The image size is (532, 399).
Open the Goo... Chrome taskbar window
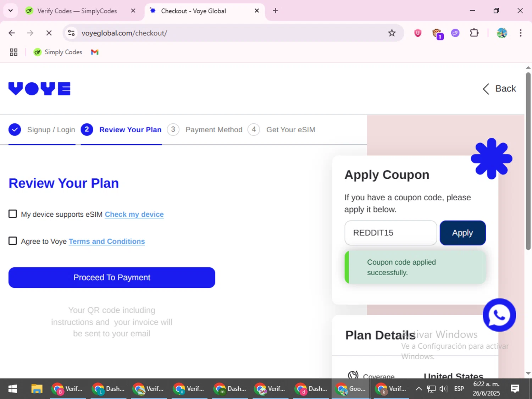(x=351, y=389)
